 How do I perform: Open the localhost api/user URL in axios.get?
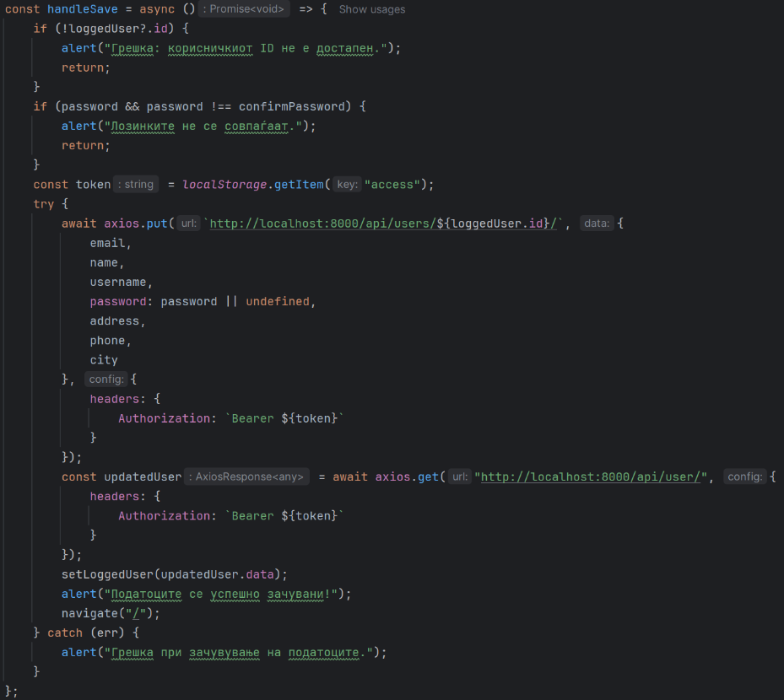[590, 477]
